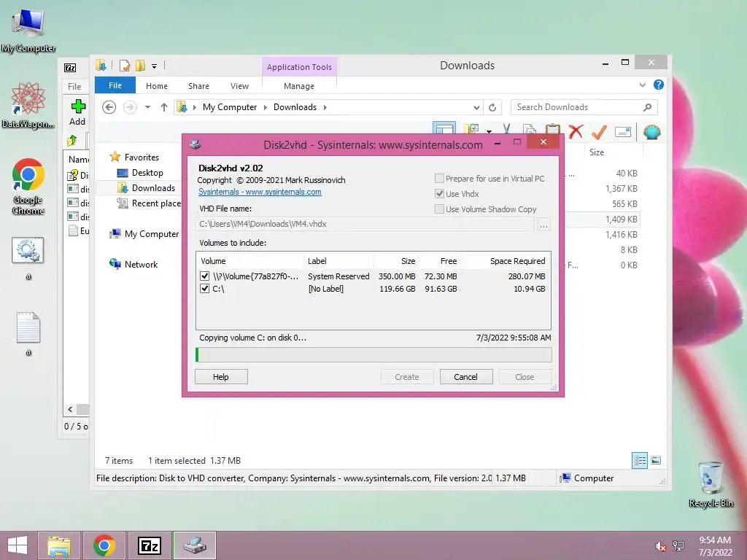Click the Explorer Forward arrow
The width and height of the screenshot is (747, 560).
pyautogui.click(x=130, y=107)
